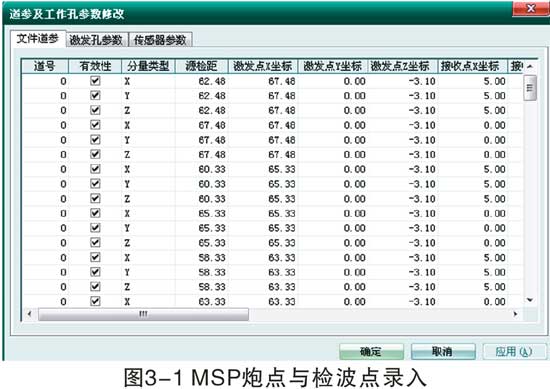Switch to the 激发孔参数 tab
The image size is (550, 389).
(x=96, y=40)
